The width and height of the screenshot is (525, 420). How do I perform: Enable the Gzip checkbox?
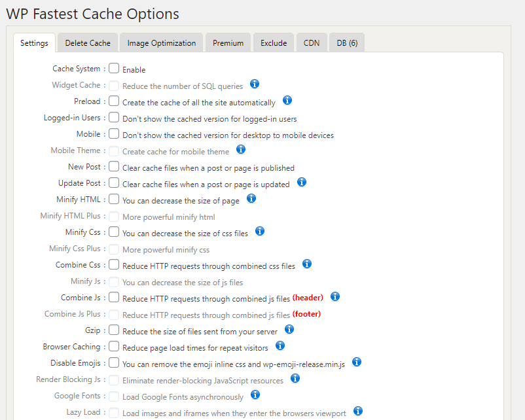(114, 330)
